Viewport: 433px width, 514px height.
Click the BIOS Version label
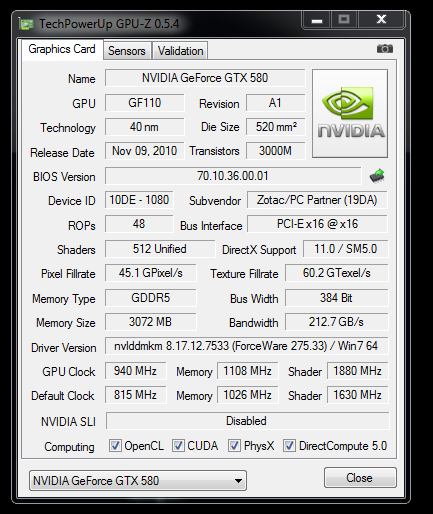(x=64, y=177)
